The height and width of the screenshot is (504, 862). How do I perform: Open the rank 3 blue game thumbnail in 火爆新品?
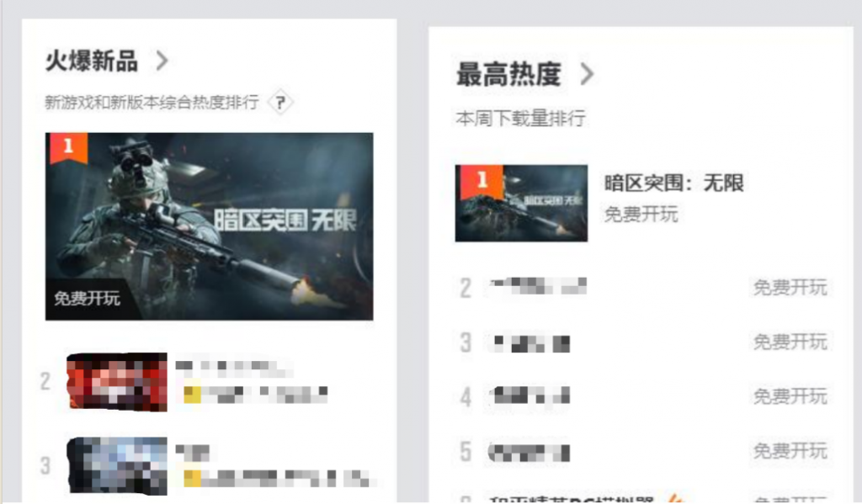click(116, 466)
